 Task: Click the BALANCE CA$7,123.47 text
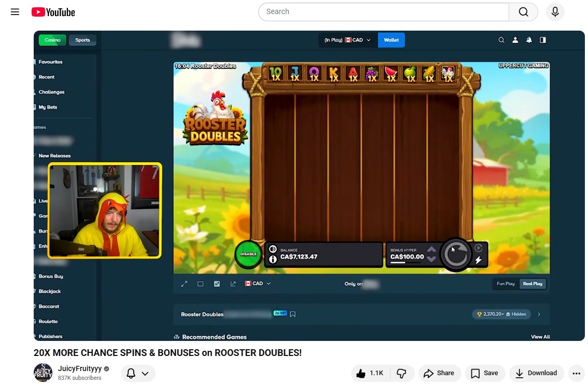click(299, 254)
